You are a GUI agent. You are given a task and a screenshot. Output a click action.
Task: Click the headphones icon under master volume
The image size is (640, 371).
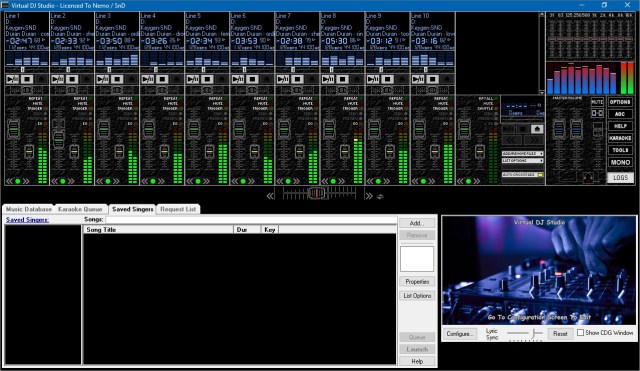point(588,177)
